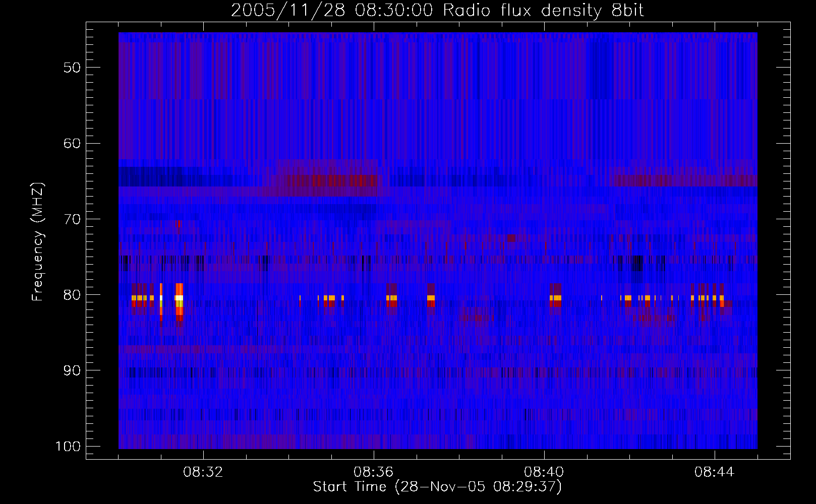Click the 08:36 time tick label
The image size is (816, 504).
point(374,472)
